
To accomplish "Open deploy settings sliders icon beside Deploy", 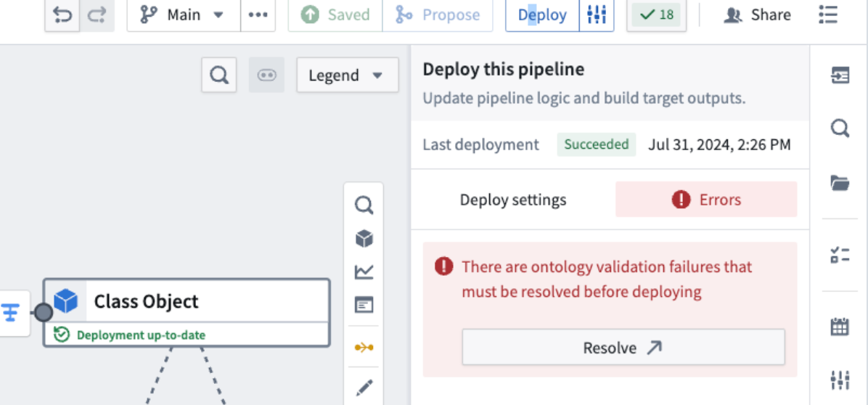I will coord(597,15).
